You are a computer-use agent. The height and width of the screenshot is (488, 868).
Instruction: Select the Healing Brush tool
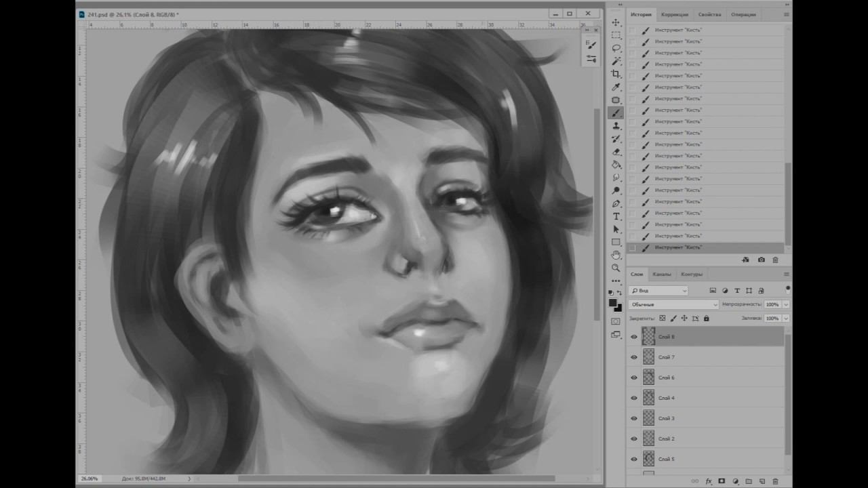click(x=616, y=100)
